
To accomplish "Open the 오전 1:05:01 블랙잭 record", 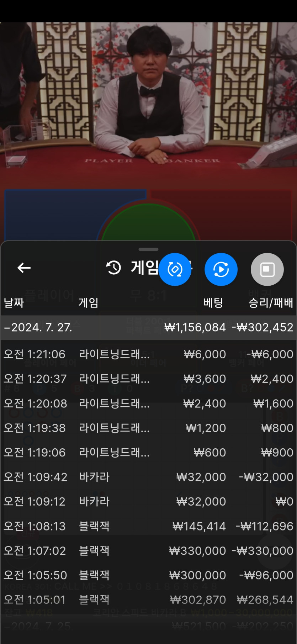I will pyautogui.click(x=148, y=600).
